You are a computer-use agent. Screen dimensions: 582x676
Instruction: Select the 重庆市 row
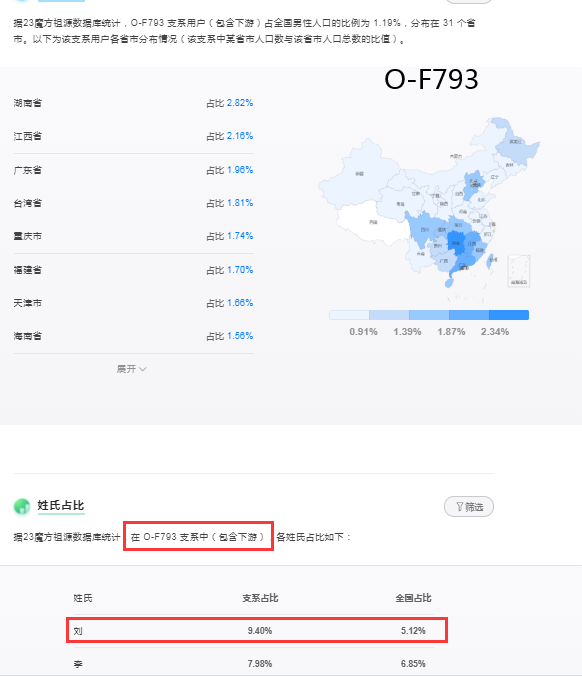tap(133, 236)
